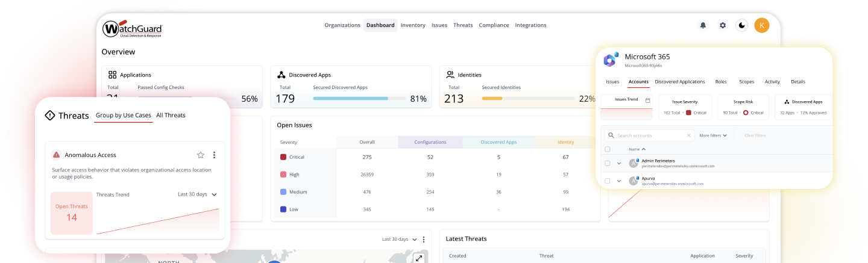868x263 pixels.
Task: Click the Critical severity red swatch
Action: 283,157
